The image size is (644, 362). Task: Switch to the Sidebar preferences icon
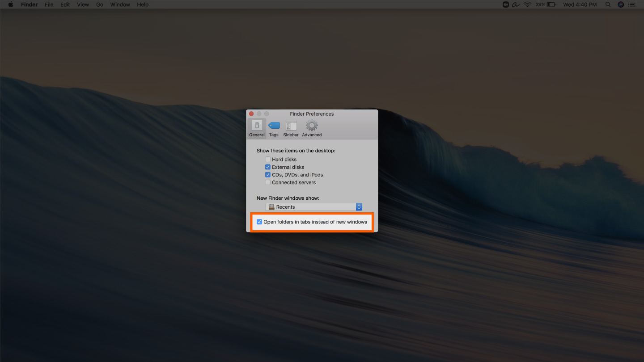pyautogui.click(x=291, y=127)
